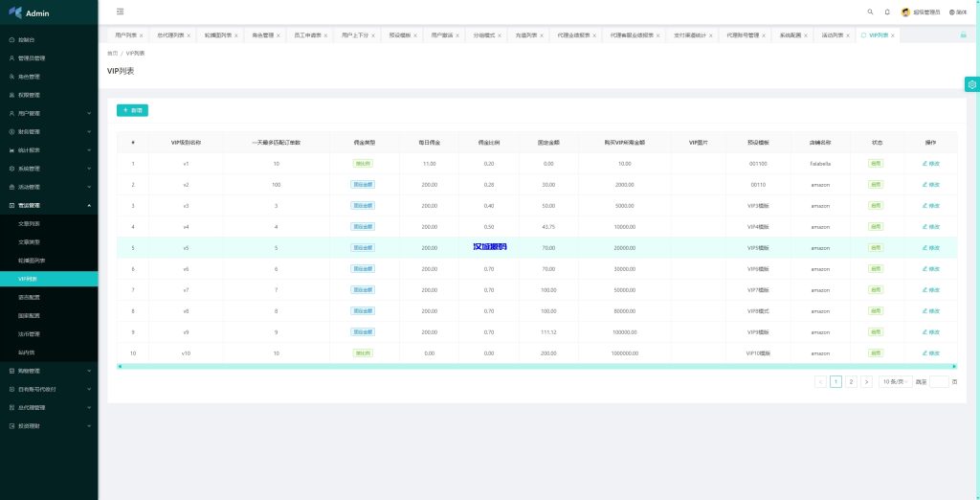This screenshot has height=500, width=980.
Task: Click the 新增 add button
Action: (x=132, y=110)
